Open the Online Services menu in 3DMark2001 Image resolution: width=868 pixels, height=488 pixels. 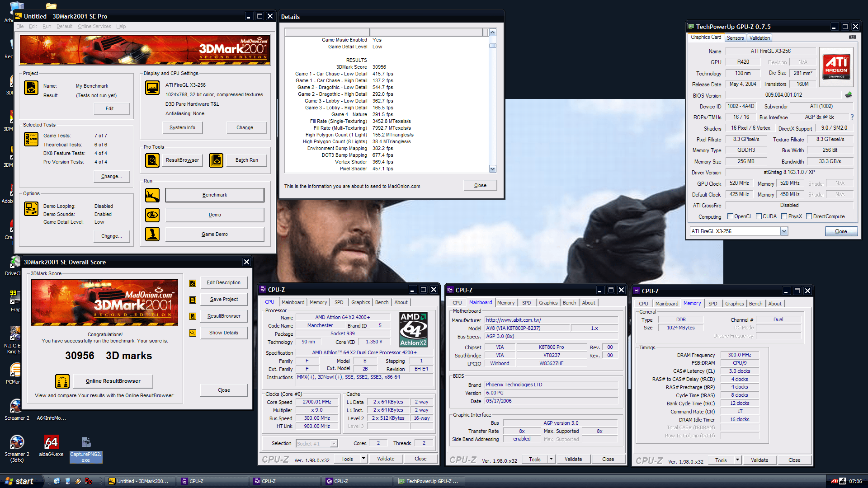point(94,26)
